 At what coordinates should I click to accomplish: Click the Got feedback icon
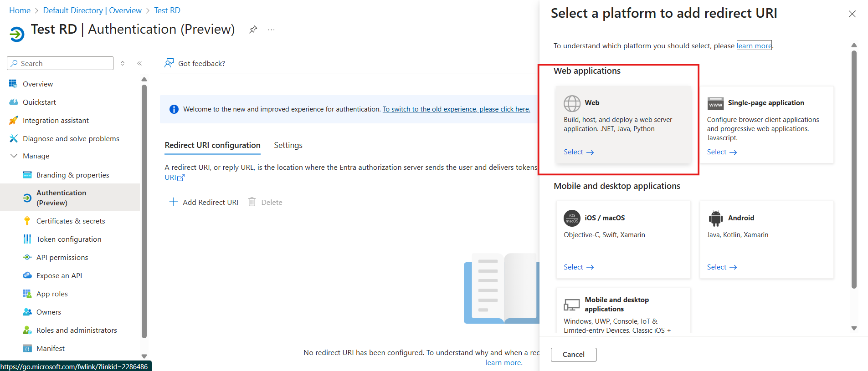[169, 63]
